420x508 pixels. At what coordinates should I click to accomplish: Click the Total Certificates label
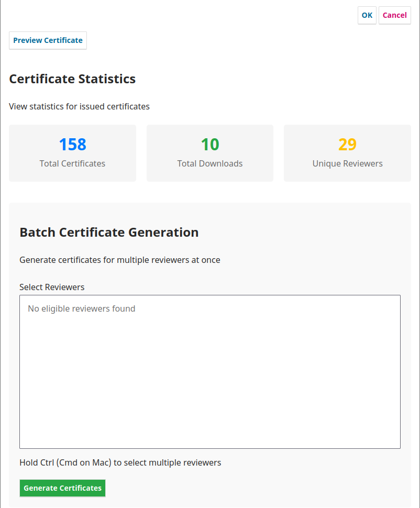72,163
